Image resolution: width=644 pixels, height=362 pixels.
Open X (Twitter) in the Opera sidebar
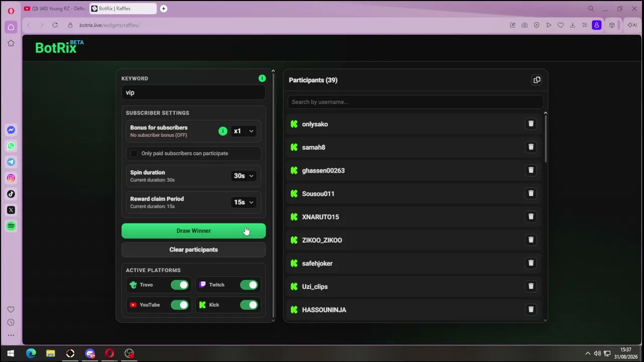11,210
